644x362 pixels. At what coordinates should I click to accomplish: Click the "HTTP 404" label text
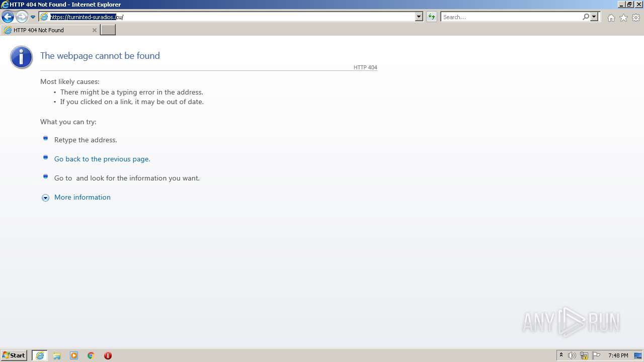(365, 67)
